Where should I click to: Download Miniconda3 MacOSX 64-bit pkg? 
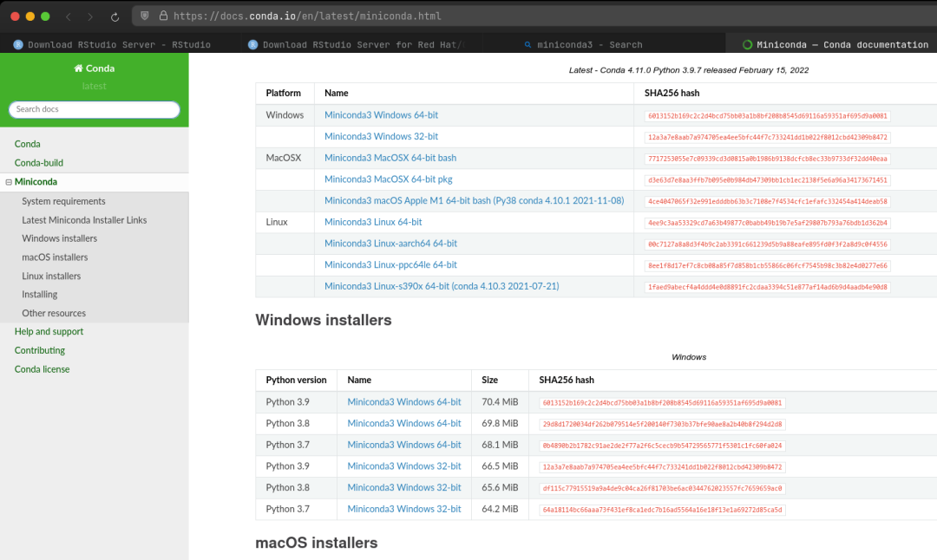point(389,179)
